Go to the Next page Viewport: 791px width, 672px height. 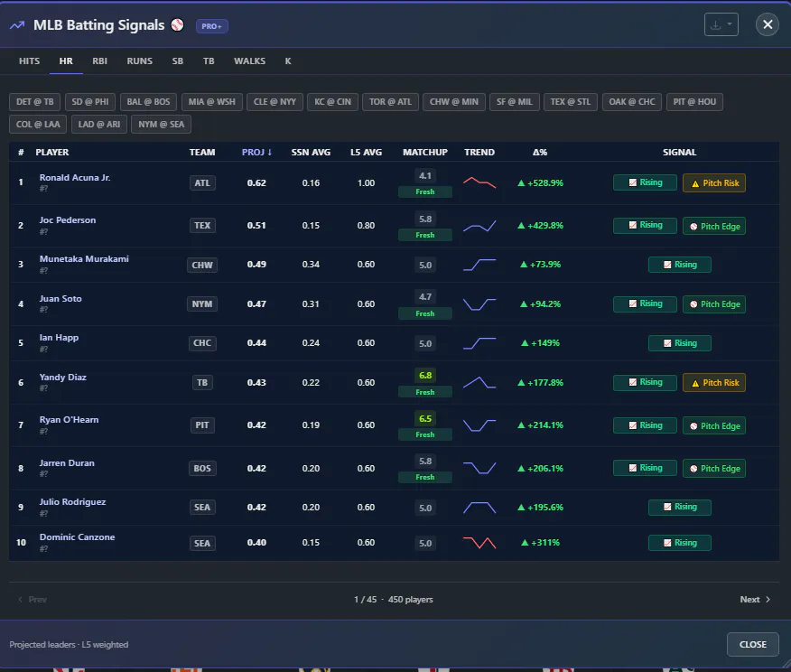tap(755, 600)
